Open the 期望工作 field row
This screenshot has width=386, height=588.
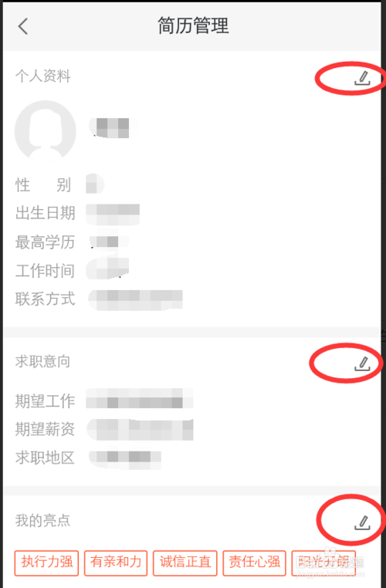pyautogui.click(x=191, y=401)
